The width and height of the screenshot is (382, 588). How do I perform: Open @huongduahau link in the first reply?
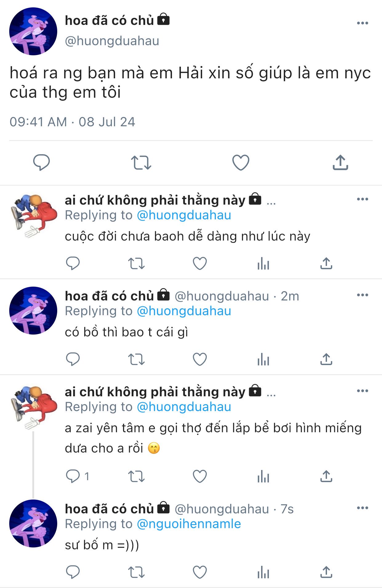click(x=184, y=215)
